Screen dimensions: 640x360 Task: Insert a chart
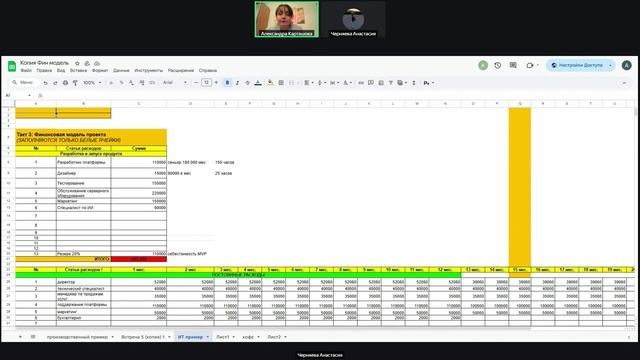click(x=381, y=83)
